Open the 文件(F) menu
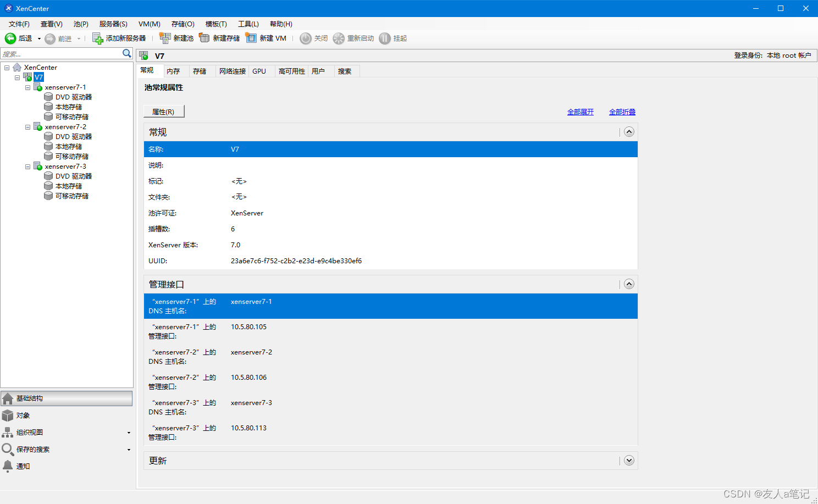The image size is (818, 504). 19,24
